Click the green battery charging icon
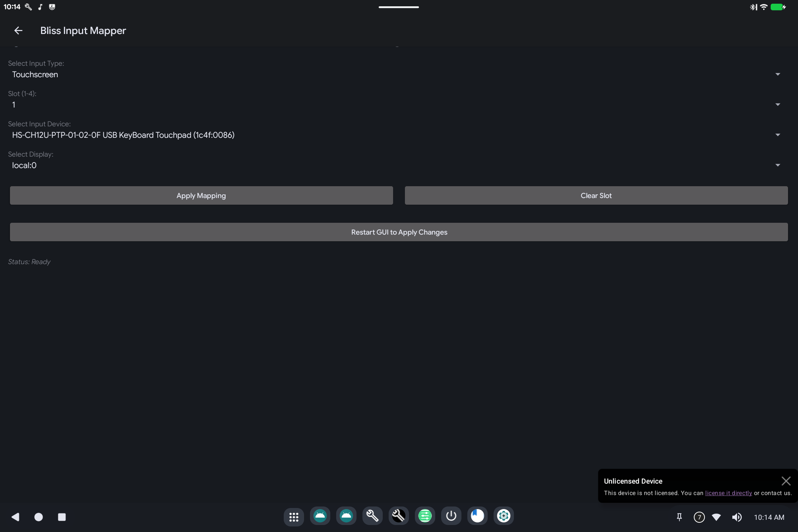 pos(778,7)
